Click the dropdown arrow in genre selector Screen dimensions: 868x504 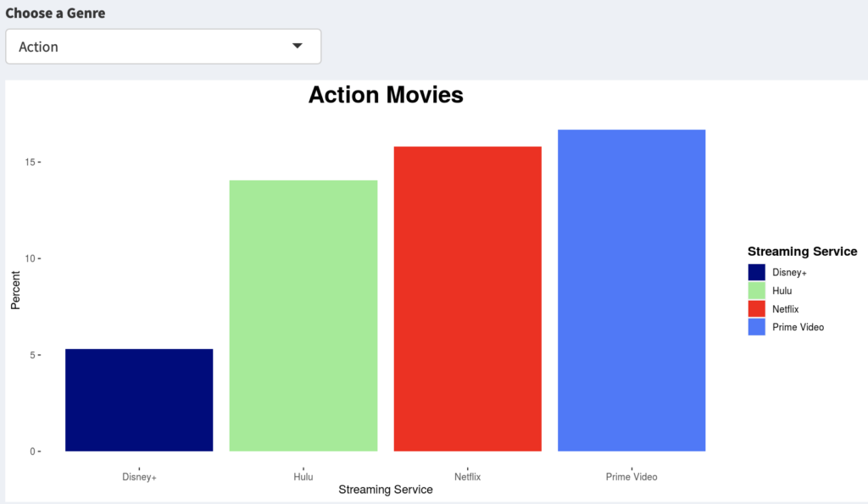pyautogui.click(x=297, y=46)
